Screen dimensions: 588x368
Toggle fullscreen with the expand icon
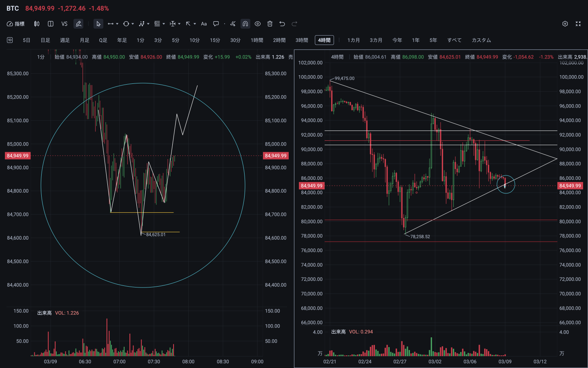(578, 24)
